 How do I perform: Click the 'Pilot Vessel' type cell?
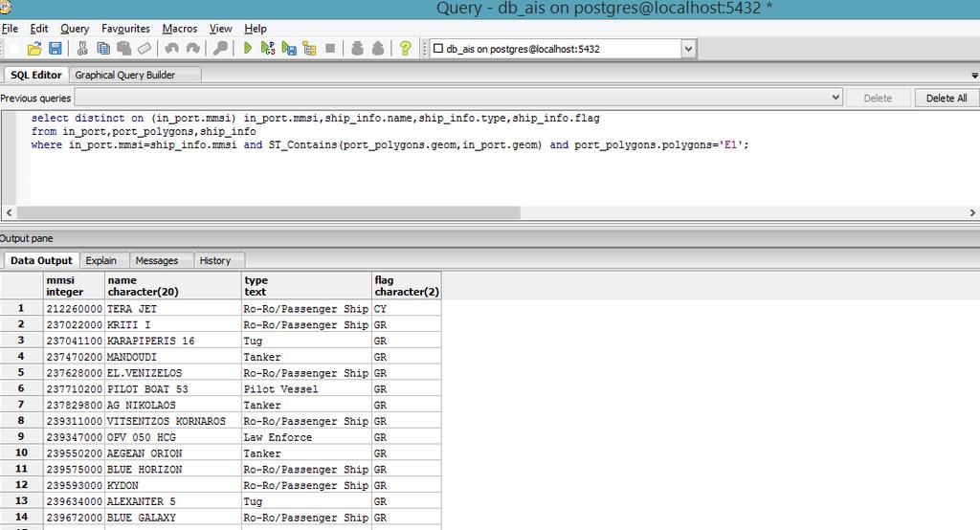[306, 388]
